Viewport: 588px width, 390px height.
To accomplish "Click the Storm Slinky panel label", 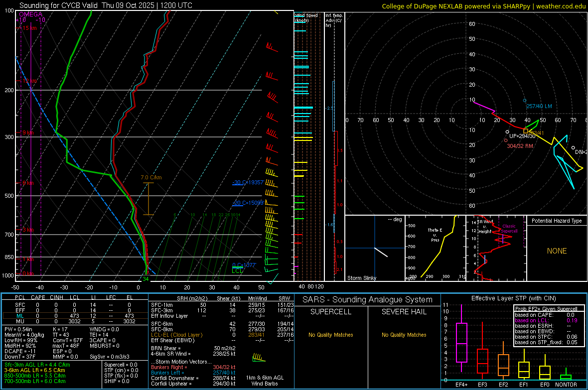I will (361, 278).
